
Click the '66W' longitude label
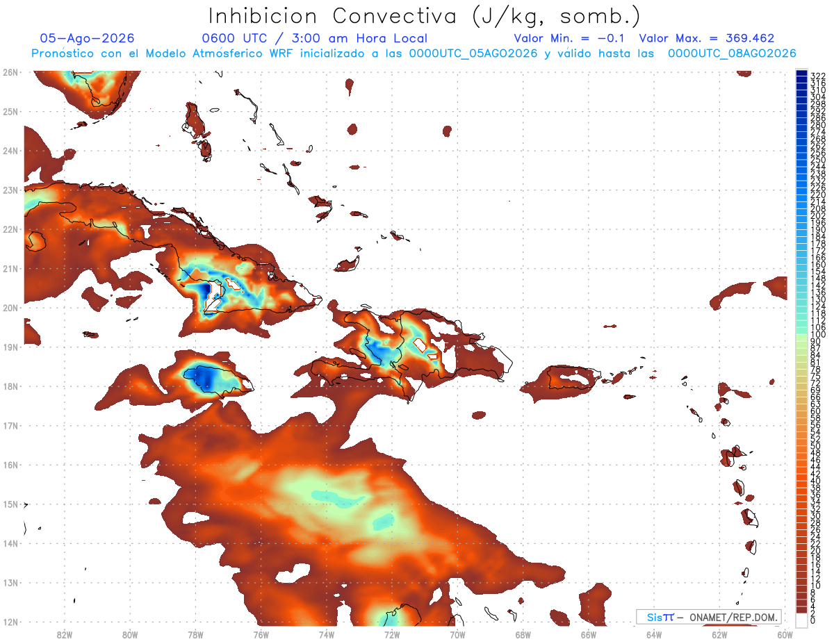(589, 634)
